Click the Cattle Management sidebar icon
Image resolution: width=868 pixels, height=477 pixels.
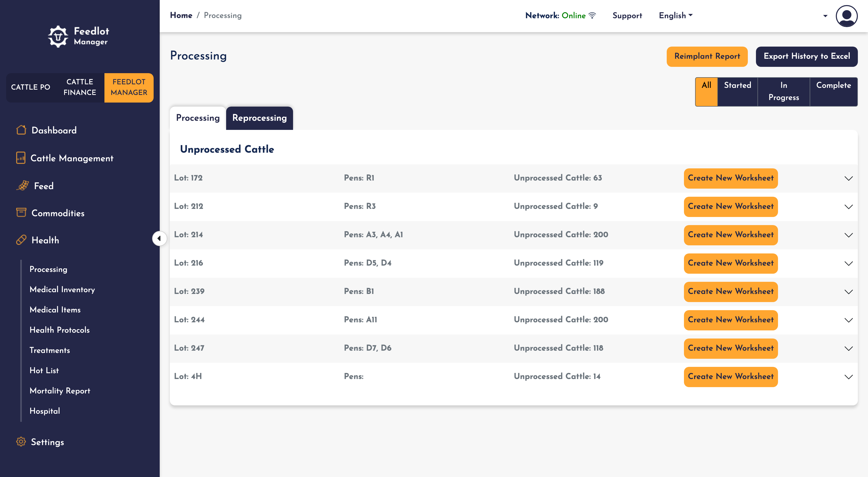click(21, 158)
